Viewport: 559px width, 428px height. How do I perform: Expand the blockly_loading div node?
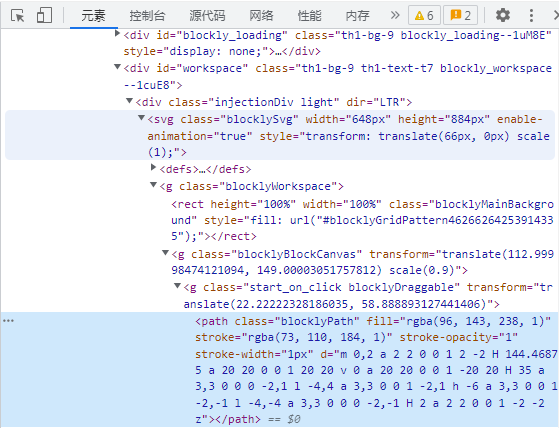pos(117,33)
